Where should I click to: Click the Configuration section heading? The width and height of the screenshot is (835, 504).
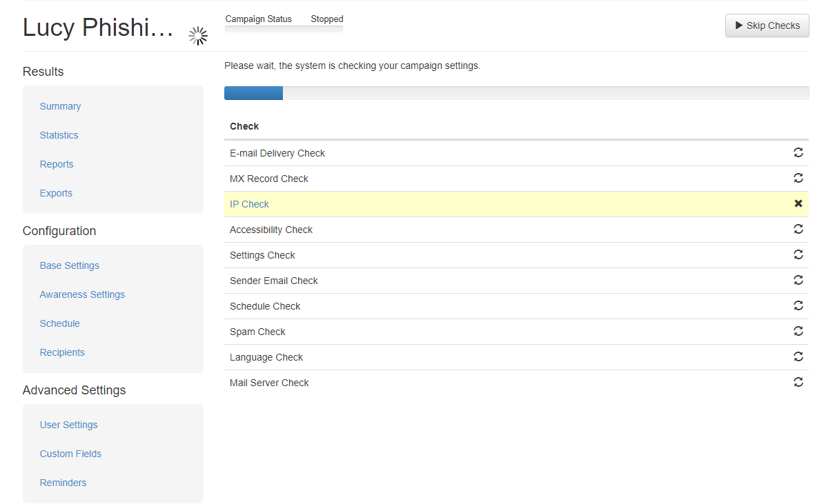click(59, 231)
